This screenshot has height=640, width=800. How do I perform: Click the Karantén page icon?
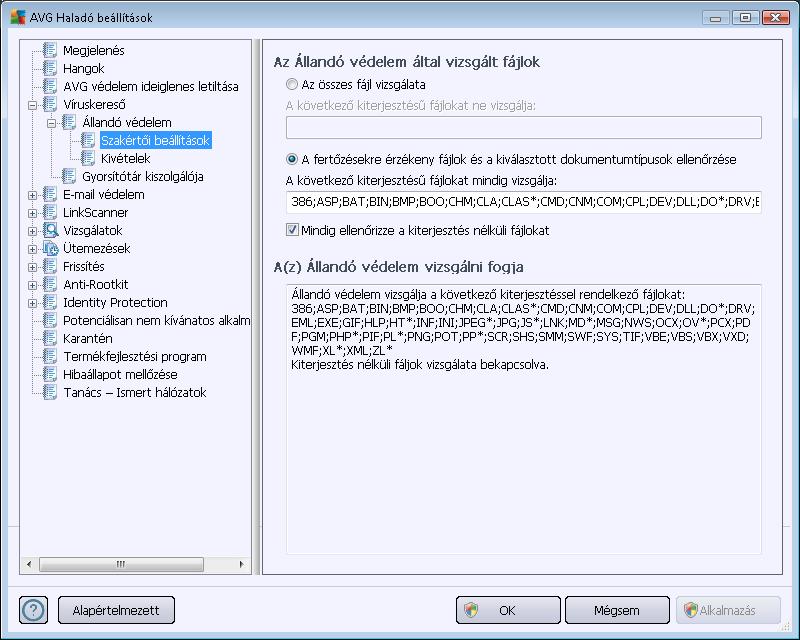tap(50, 338)
